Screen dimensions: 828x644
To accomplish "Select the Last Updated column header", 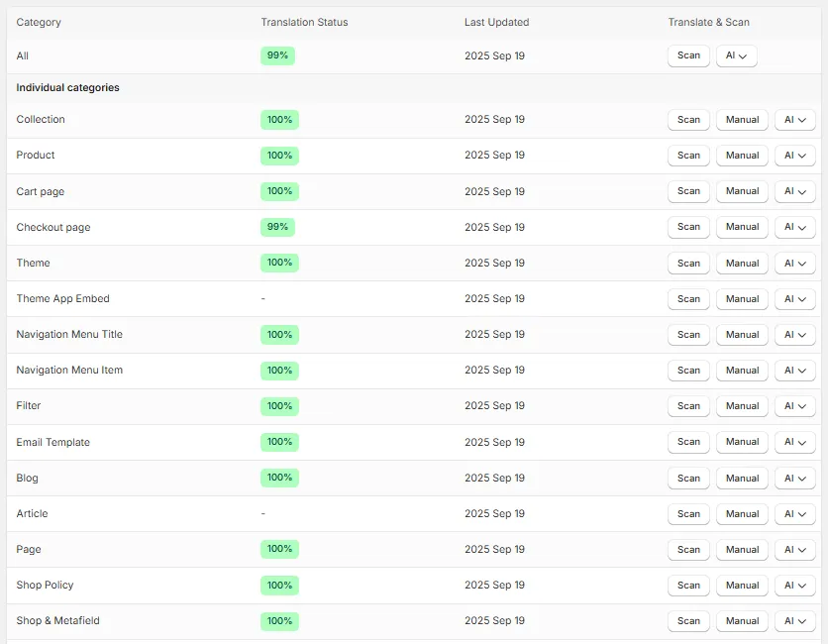I will [496, 22].
